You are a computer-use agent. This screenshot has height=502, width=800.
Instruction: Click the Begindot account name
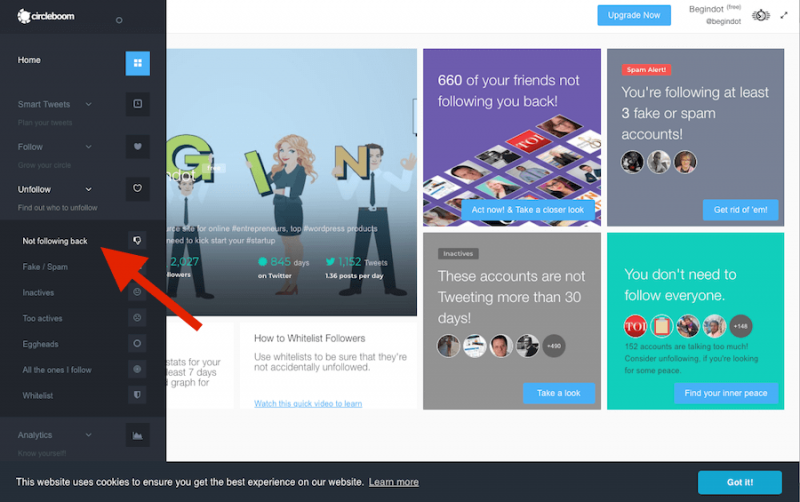pyautogui.click(x=706, y=9)
